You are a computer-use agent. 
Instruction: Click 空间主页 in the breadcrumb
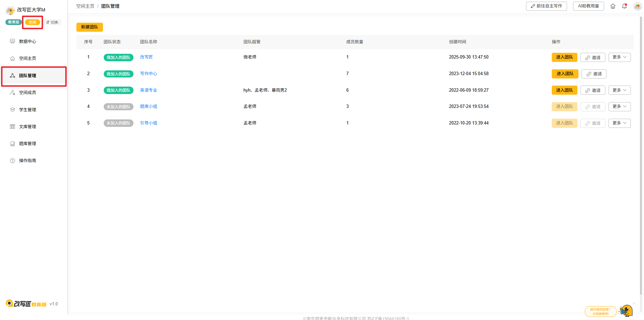(85, 6)
